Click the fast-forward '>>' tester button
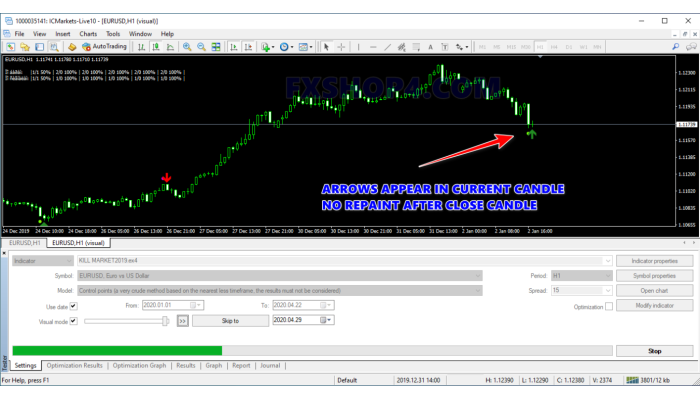Screen dimensions: 700x400 [182, 320]
